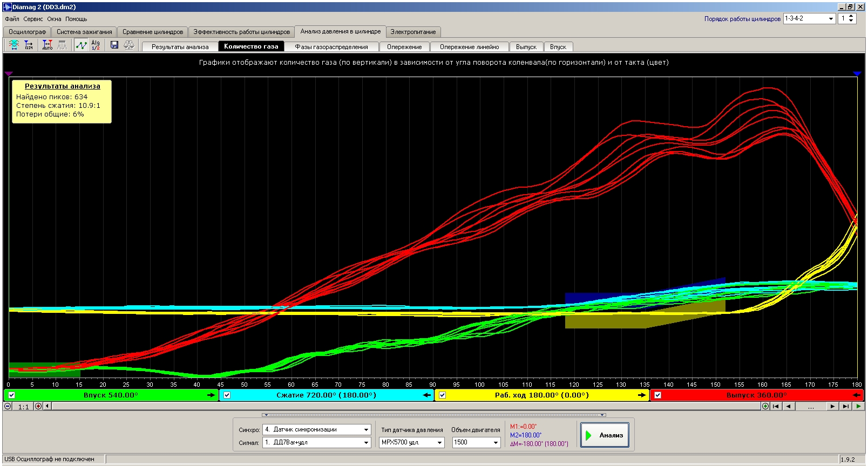Open the Опережение sub-tab
The height and width of the screenshot is (466, 868).
[404, 47]
